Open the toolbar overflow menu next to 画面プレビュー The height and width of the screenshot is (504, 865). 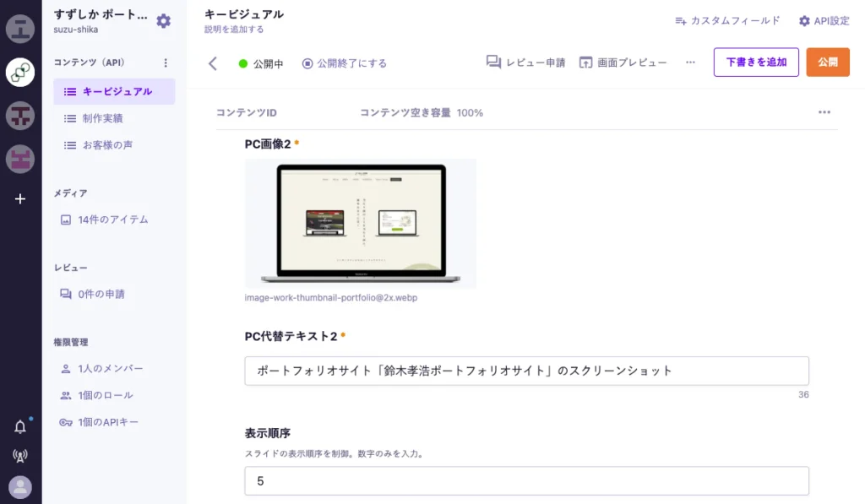690,62
